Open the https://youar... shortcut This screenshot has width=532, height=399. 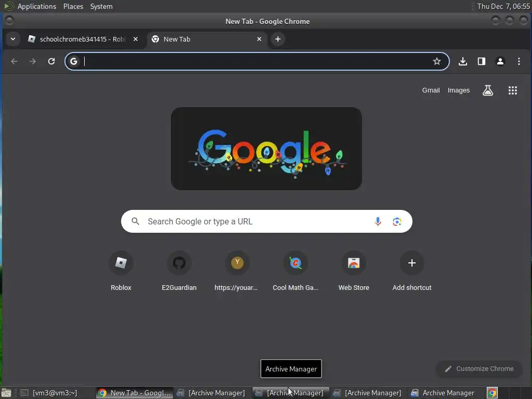(x=237, y=271)
